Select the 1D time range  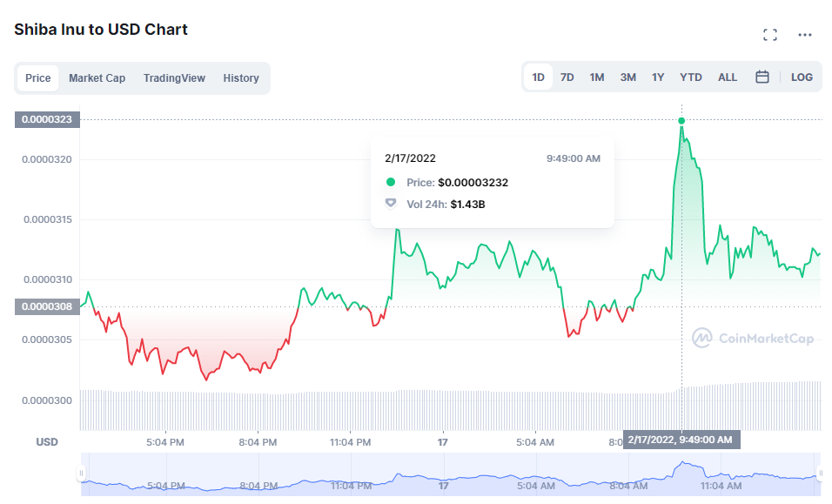[538, 77]
